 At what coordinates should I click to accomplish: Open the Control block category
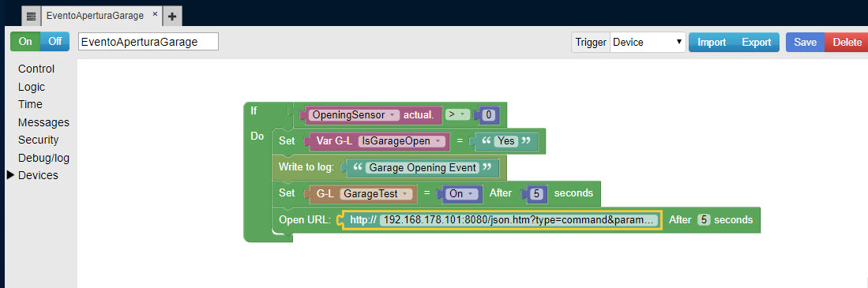coord(36,69)
